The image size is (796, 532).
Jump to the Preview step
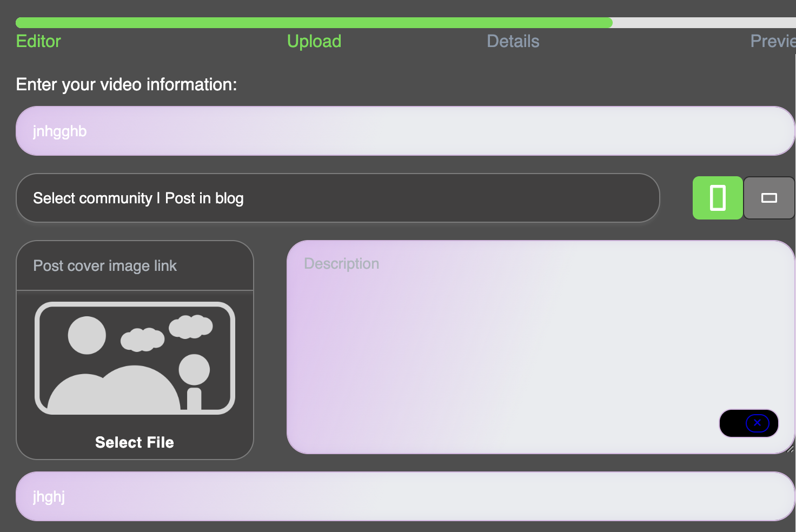tap(773, 41)
